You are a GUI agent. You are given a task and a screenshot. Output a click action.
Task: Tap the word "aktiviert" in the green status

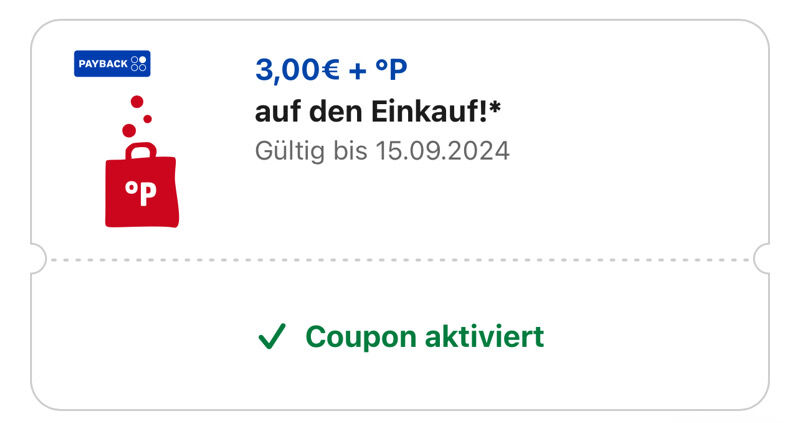point(484,337)
